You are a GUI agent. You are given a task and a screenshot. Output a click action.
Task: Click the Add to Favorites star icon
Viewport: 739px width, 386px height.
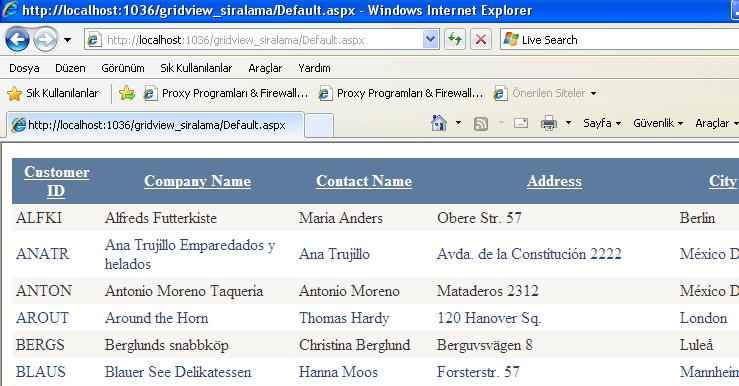click(127, 93)
